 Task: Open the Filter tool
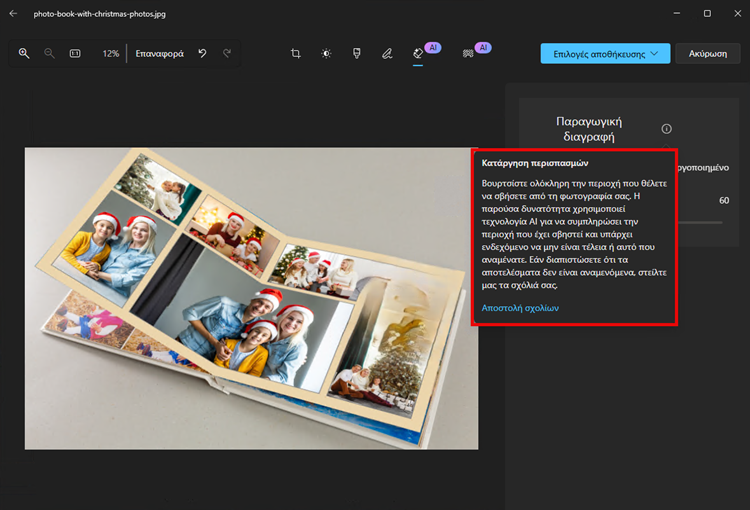pyautogui.click(x=357, y=54)
